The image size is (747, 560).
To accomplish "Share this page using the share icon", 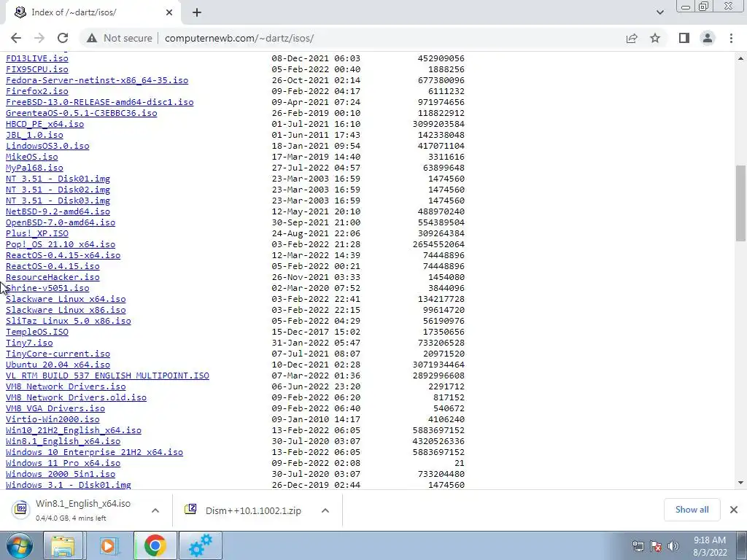I will point(632,38).
